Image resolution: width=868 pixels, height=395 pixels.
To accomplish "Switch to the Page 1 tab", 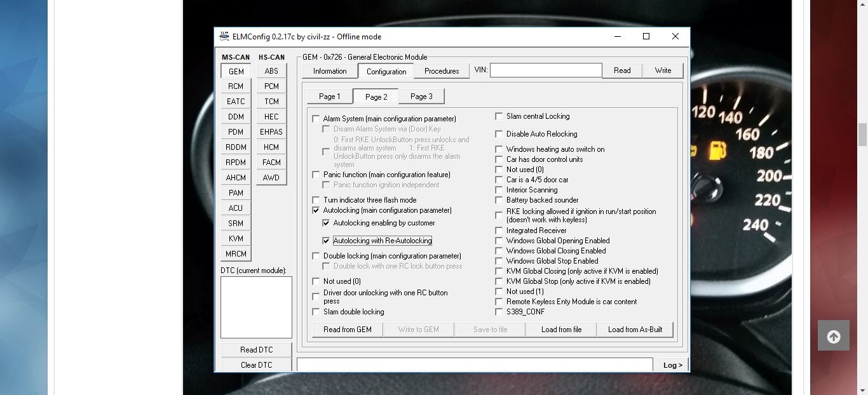I will (x=329, y=97).
